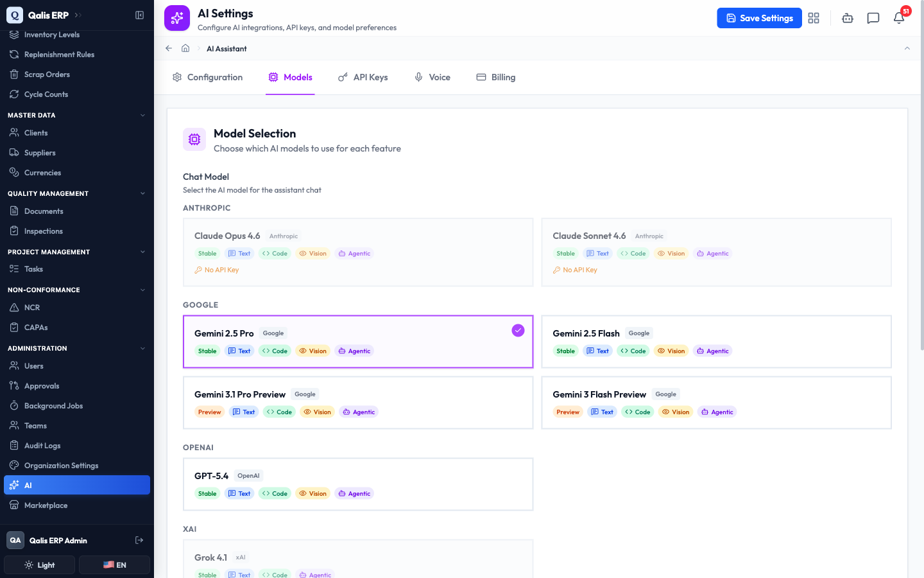
Task: Select Gemini 3.1 Pro Preview model card
Action: pos(358,403)
